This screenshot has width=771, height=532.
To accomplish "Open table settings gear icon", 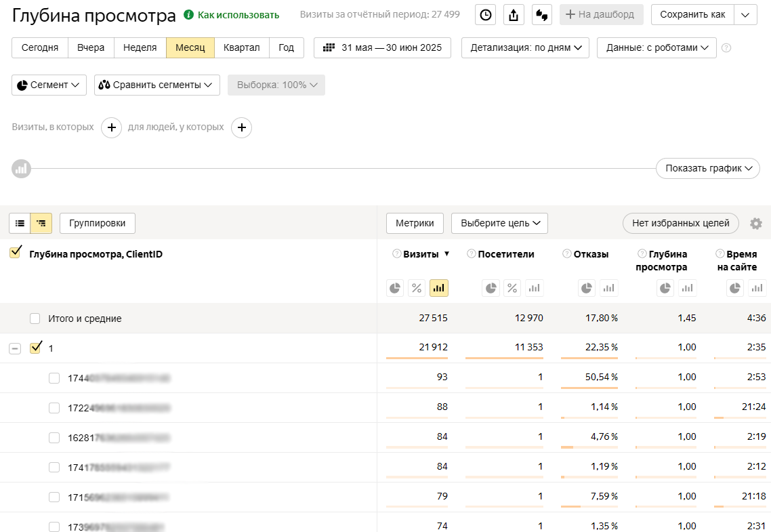I will click(x=756, y=223).
